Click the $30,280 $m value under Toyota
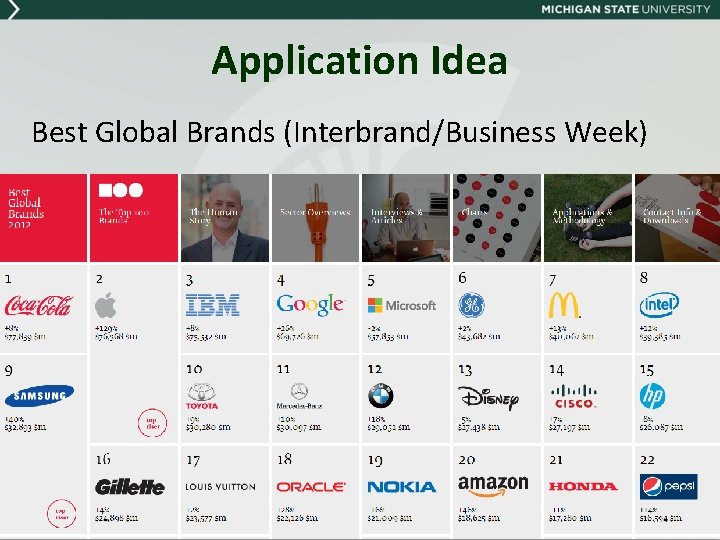 click(208, 427)
